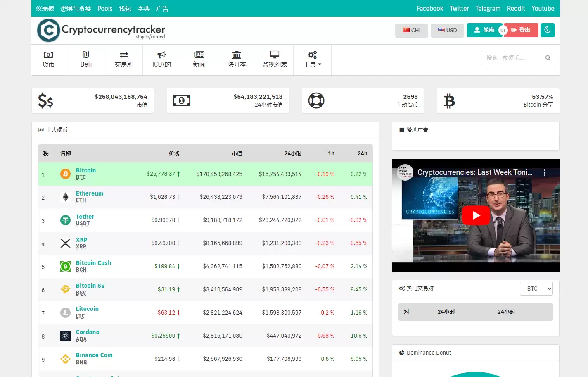Click Bitcoin SV 24h change 8.45 %

[x=359, y=289]
